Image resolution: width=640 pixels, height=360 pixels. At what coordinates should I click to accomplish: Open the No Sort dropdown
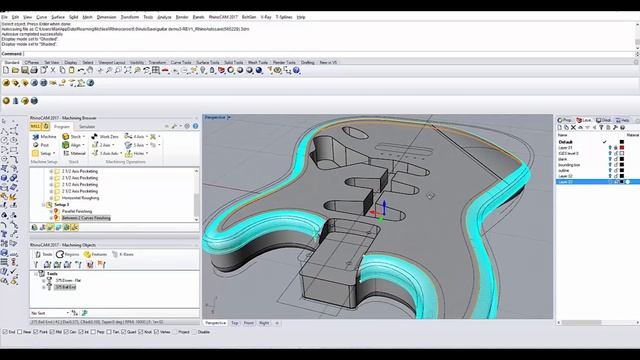coord(67,313)
